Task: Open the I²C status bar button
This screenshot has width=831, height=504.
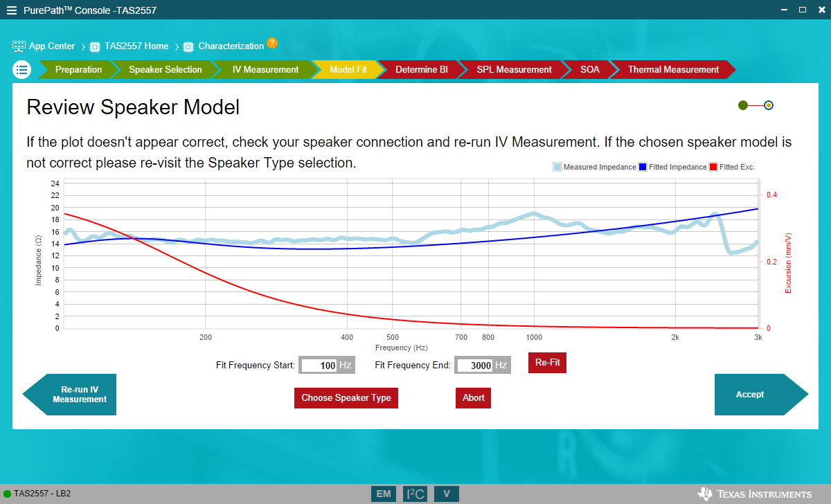Action: (x=415, y=494)
